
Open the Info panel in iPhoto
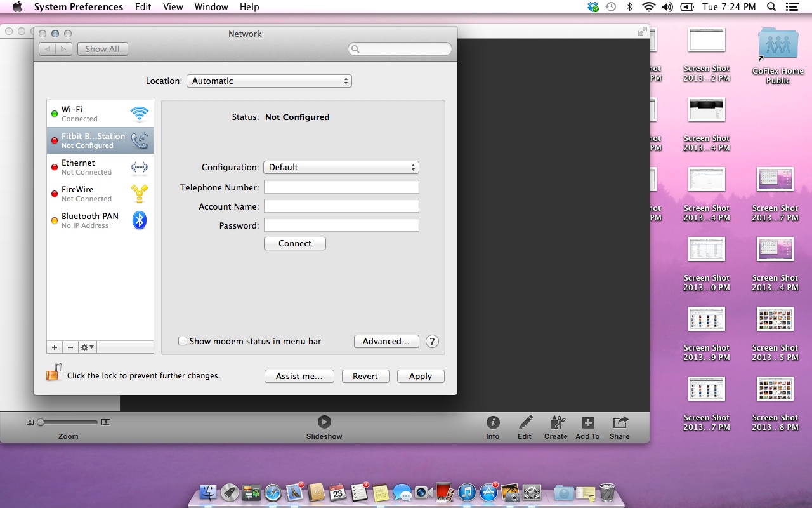pyautogui.click(x=493, y=427)
